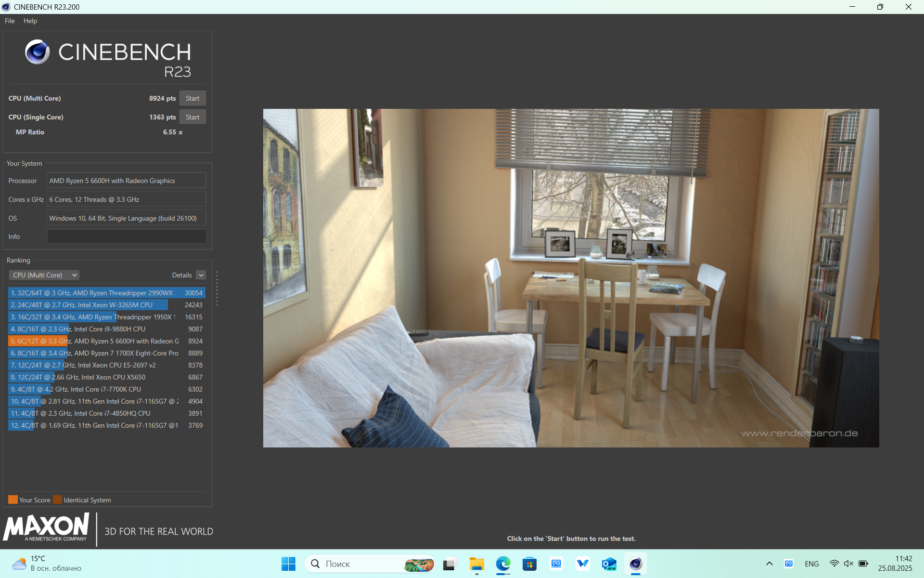Show hidden tray icons chevron

click(x=769, y=564)
